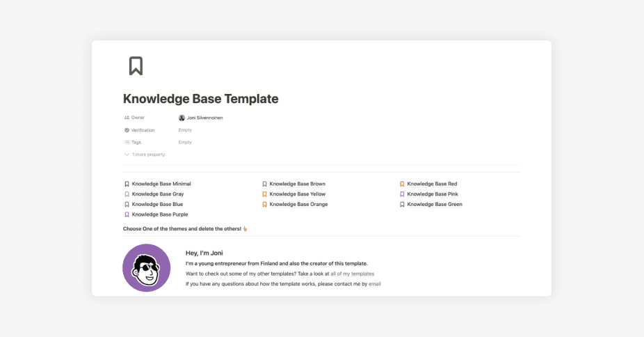Click bookmark icon beside Knowledge Base Red

[402, 184]
